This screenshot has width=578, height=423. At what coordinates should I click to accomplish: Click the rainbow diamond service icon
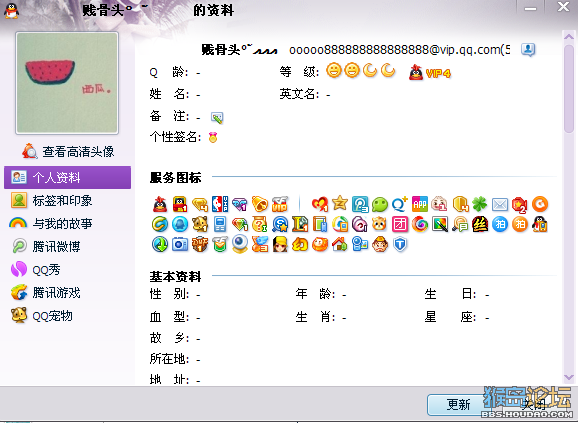coord(240,224)
